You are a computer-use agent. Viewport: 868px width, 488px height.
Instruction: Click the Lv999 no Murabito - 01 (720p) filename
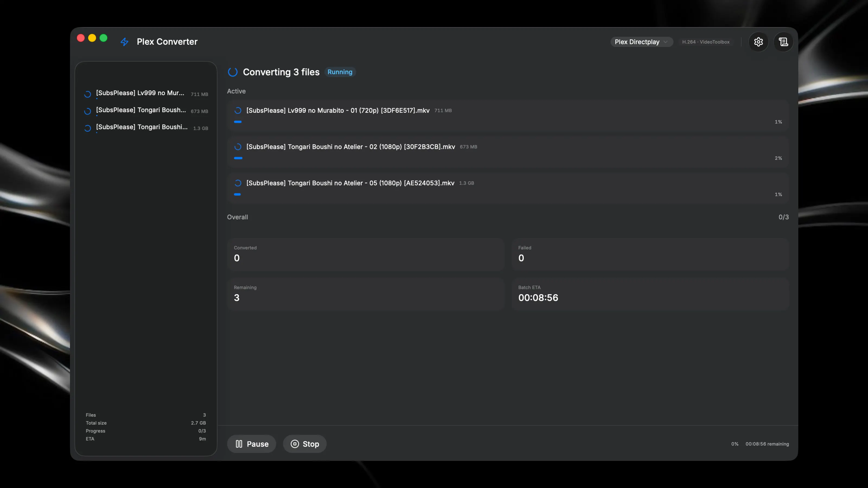coord(338,110)
